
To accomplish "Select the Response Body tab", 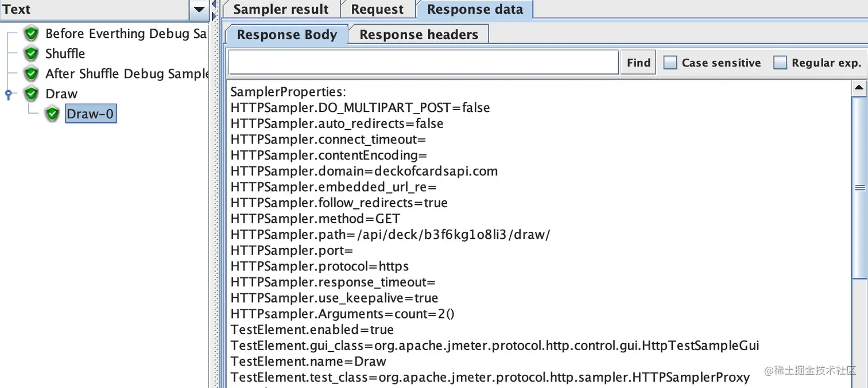I will pyautogui.click(x=286, y=34).
